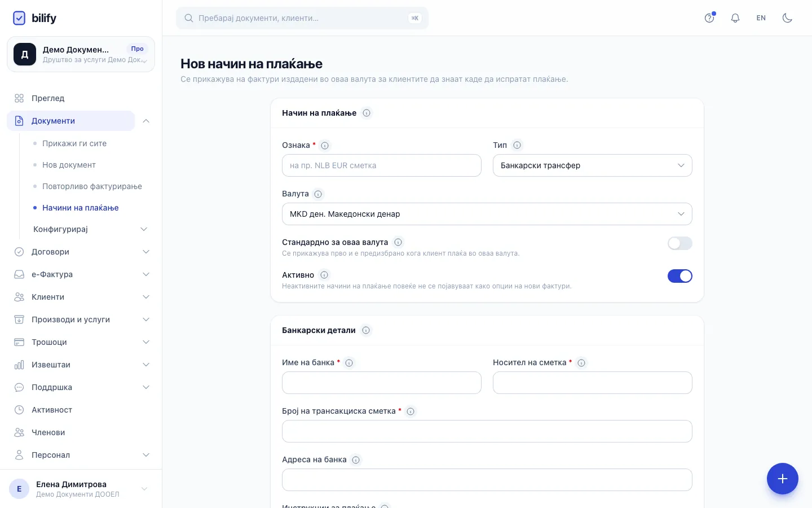Click the Број на трансакциска сметка field

pyautogui.click(x=487, y=431)
